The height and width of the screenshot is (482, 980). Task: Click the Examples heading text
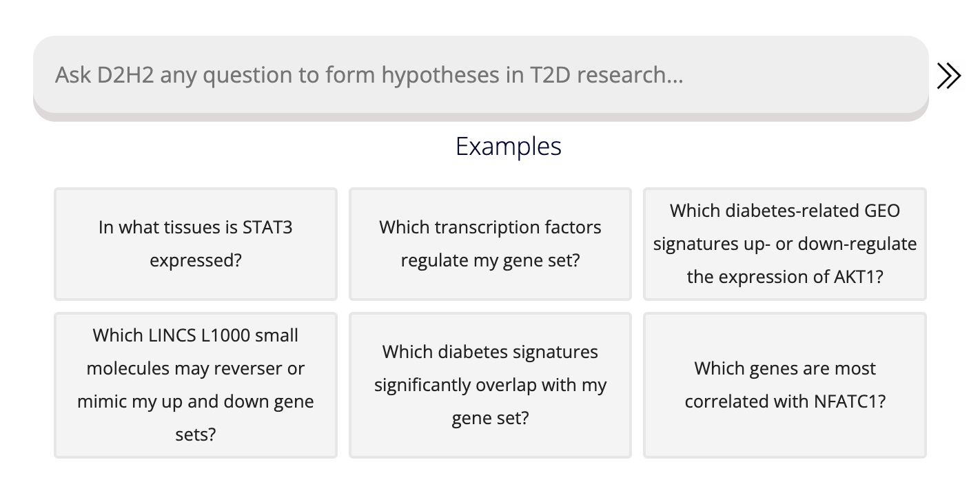tap(509, 147)
